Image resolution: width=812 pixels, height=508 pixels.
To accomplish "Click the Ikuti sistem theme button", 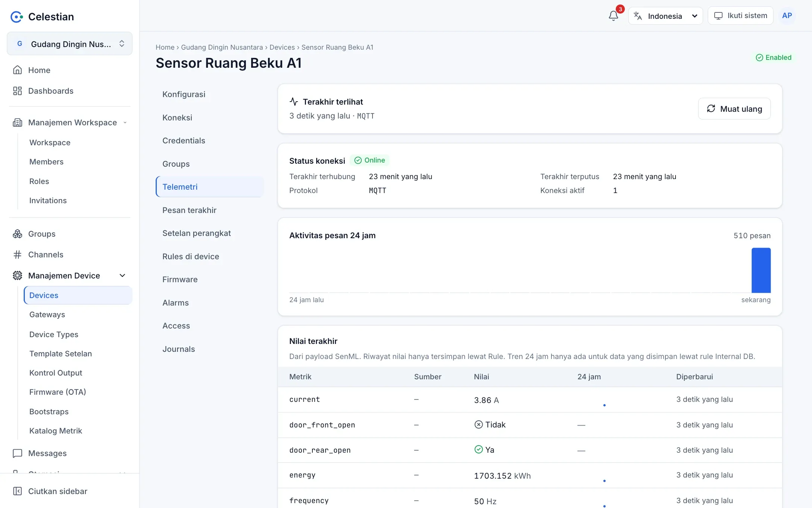I will [x=741, y=16].
